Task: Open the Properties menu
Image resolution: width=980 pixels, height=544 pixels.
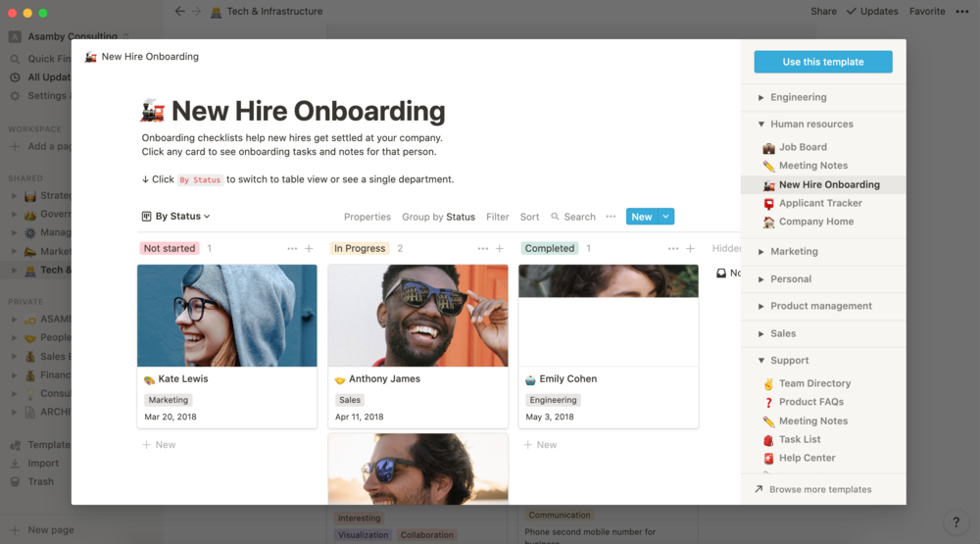Action: coord(367,217)
